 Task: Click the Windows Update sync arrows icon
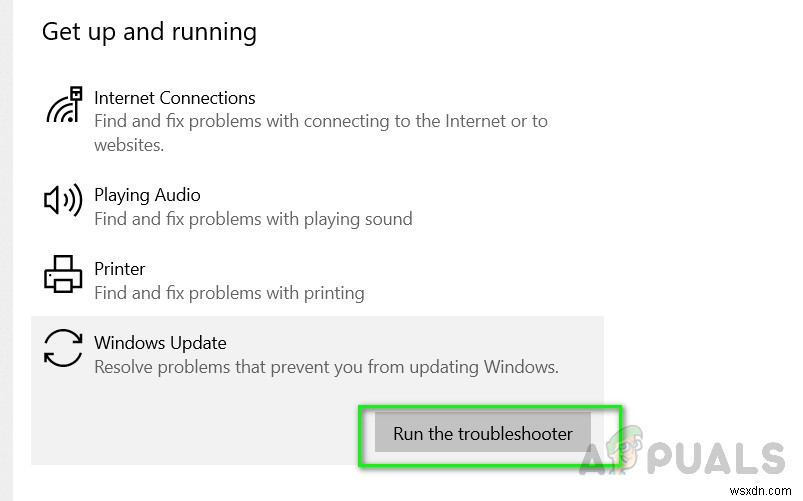[62, 349]
